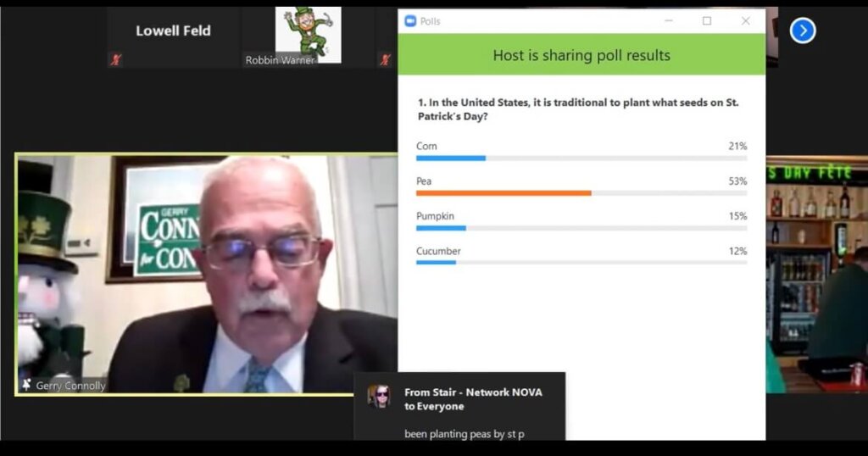The width and height of the screenshot is (868, 456).
Task: Click the Cucumber result bar
Action: point(581,262)
